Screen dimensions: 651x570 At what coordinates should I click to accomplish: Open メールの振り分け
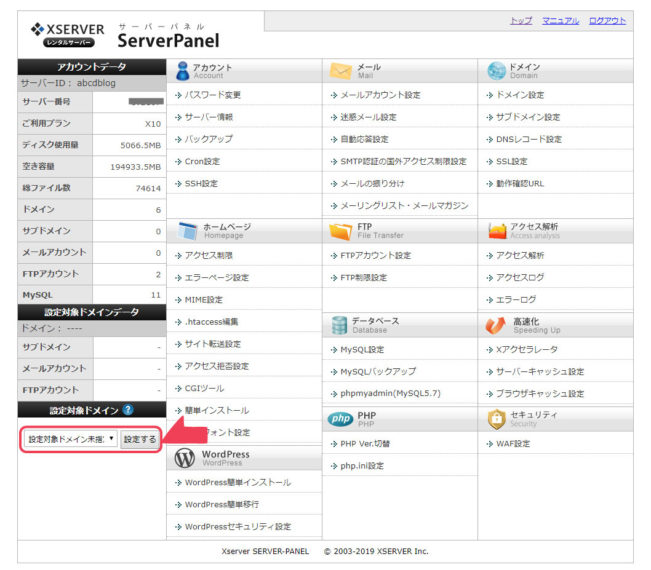tap(372, 183)
